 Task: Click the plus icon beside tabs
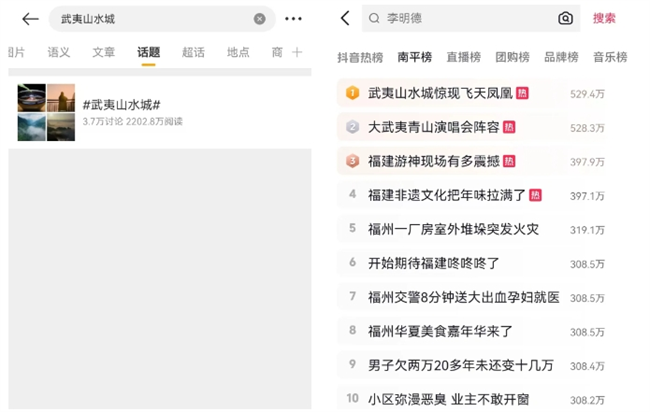(x=297, y=52)
